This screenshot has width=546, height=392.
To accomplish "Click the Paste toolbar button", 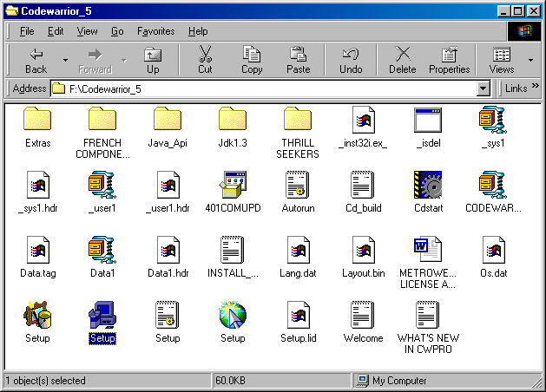I will 299,60.
